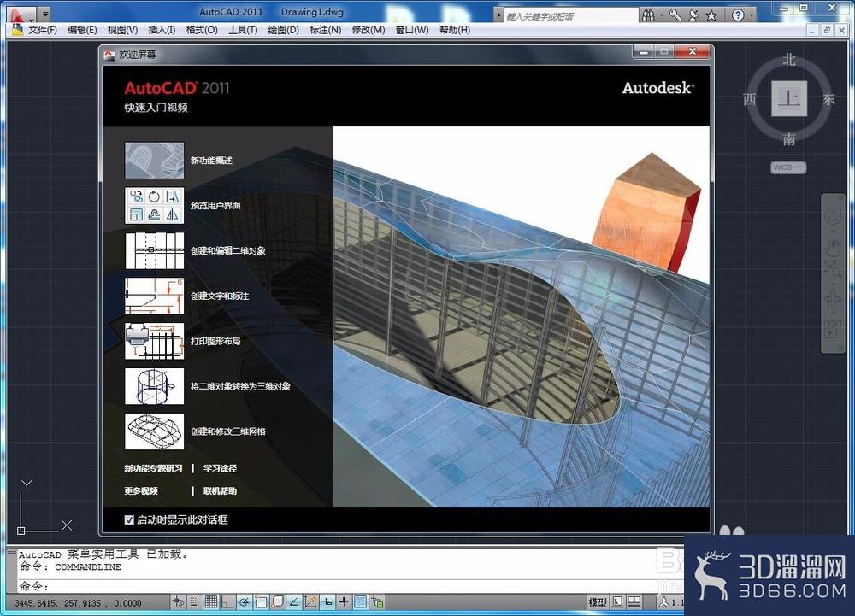Open the 联机帮助 link

[x=220, y=490]
